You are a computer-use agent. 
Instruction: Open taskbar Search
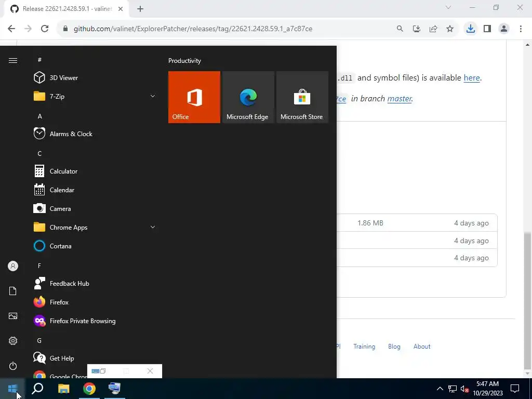coord(37,389)
